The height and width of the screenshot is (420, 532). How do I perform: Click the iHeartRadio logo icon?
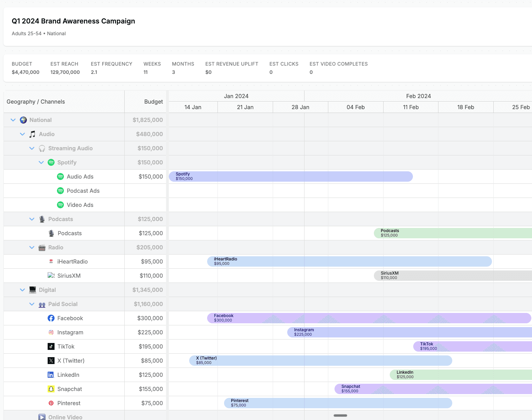pos(51,261)
